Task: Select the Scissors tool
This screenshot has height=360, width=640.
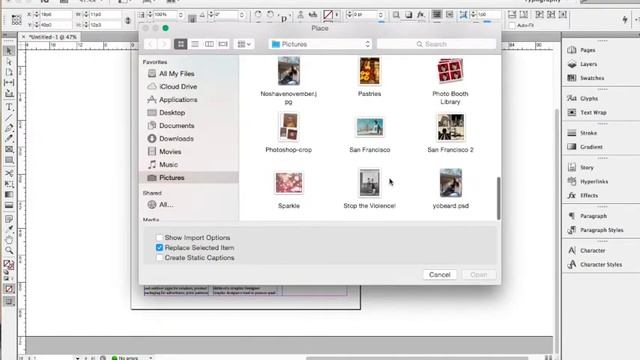Action: click(9, 173)
